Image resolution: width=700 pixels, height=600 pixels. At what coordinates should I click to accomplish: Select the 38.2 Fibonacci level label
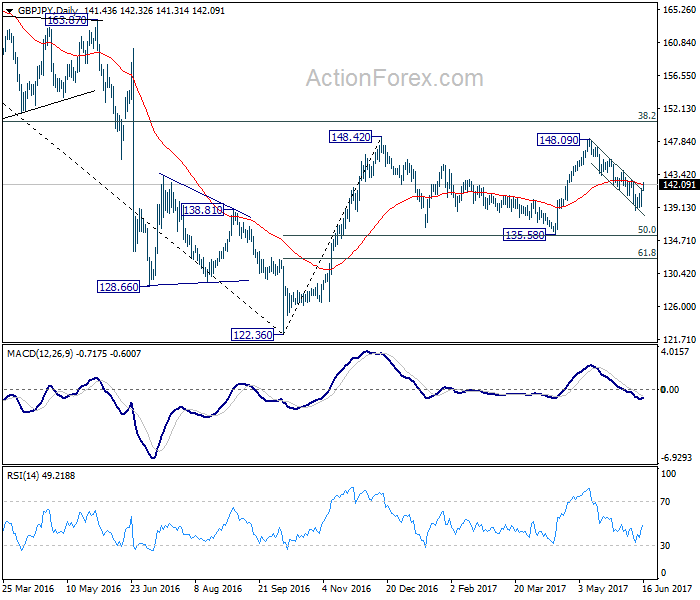pyautogui.click(x=647, y=116)
